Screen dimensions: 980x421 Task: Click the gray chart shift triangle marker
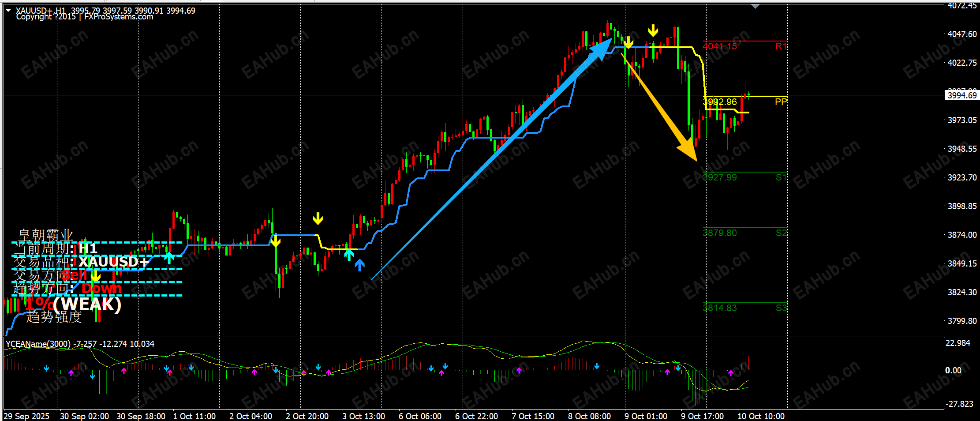755,6
